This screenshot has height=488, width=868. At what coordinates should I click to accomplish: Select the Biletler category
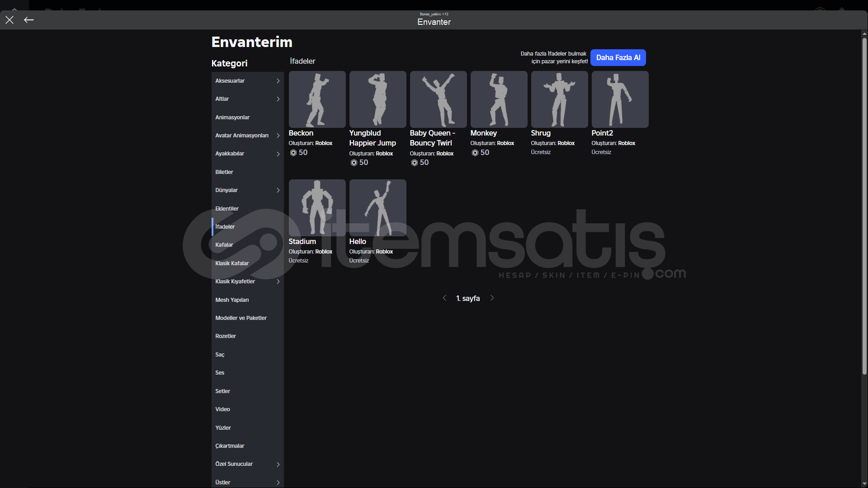click(x=248, y=172)
